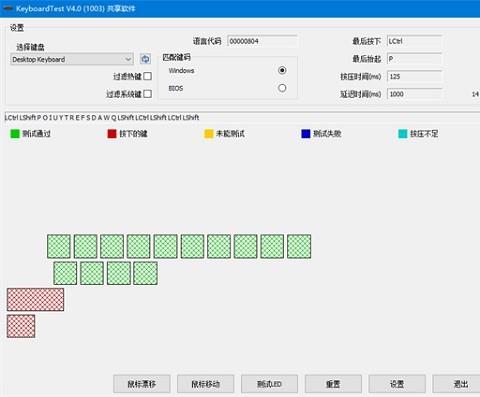Click the 按压时间 field showing 125
The image size is (480, 397).
click(x=415, y=76)
